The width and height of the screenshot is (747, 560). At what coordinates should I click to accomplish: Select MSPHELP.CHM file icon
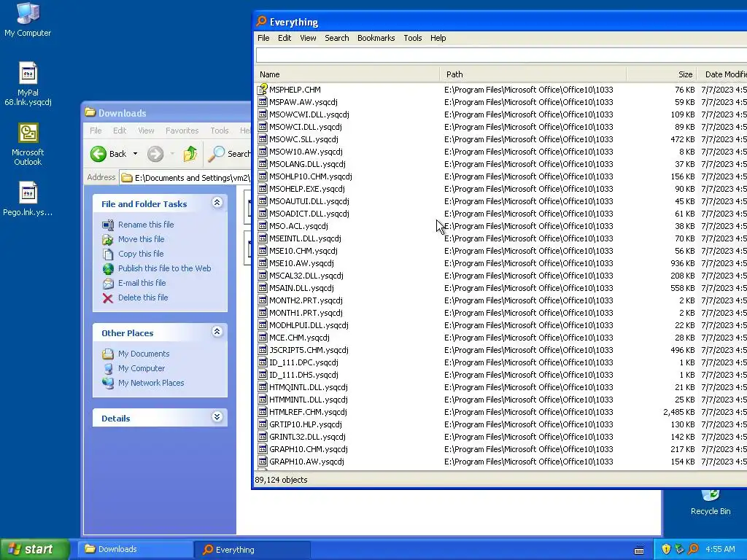[263, 89]
